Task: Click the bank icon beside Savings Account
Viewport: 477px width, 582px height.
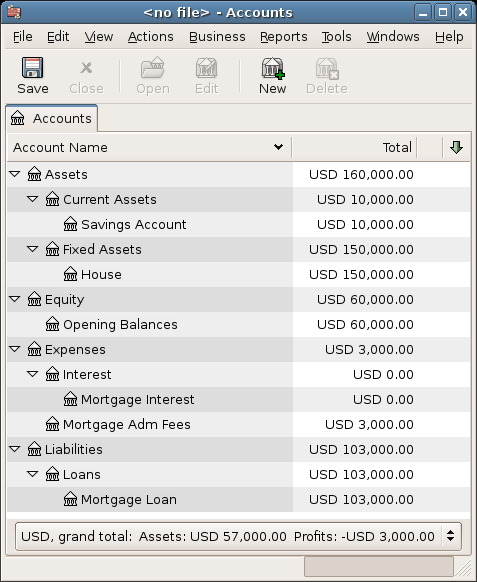Action: point(71,224)
